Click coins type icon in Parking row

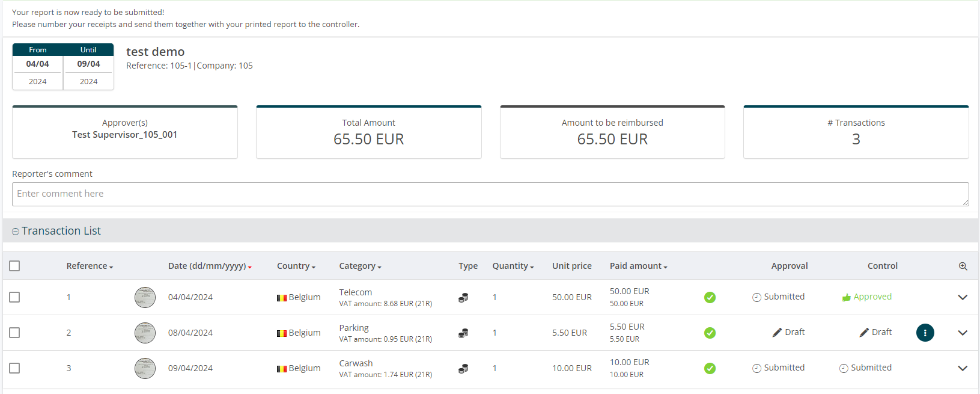(x=463, y=333)
